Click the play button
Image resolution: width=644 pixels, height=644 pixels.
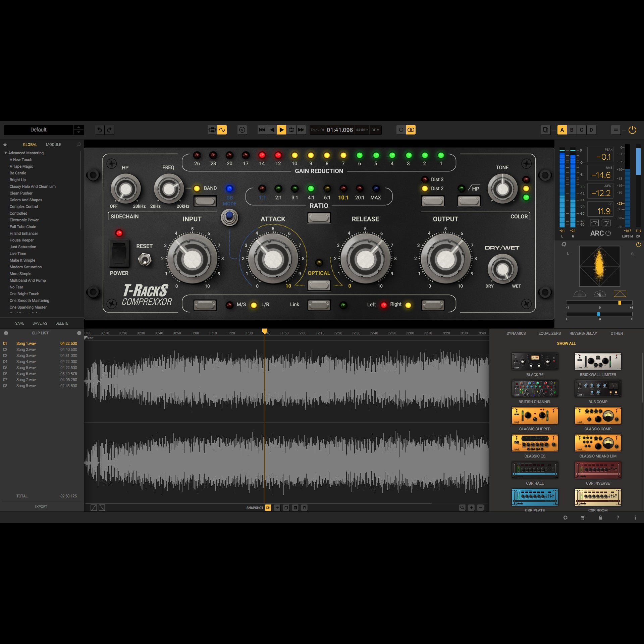282,130
